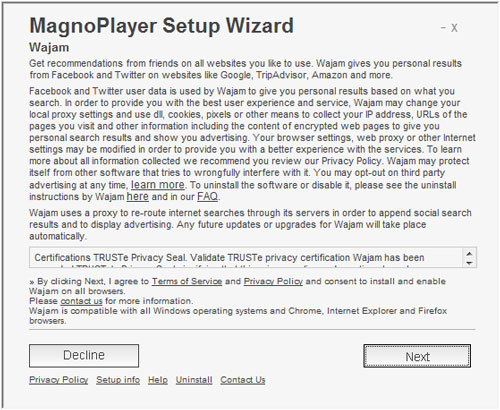Click the certifications box scroll up arrow
Screen dimensions: 500x410
coord(469,254)
